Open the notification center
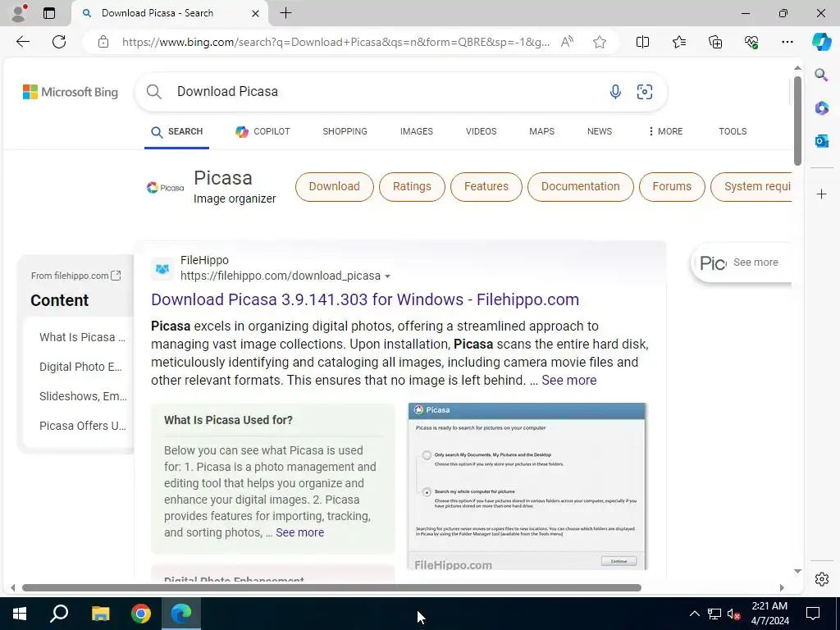840x630 pixels. tap(813, 614)
